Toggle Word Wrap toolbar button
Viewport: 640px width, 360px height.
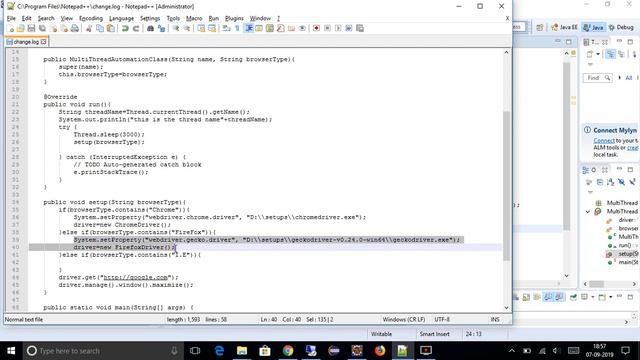click(226, 29)
